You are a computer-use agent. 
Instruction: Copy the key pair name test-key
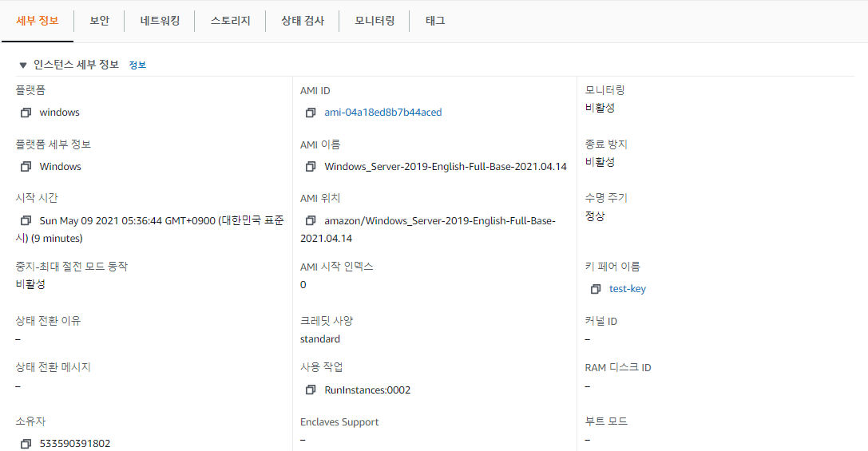[x=596, y=289]
